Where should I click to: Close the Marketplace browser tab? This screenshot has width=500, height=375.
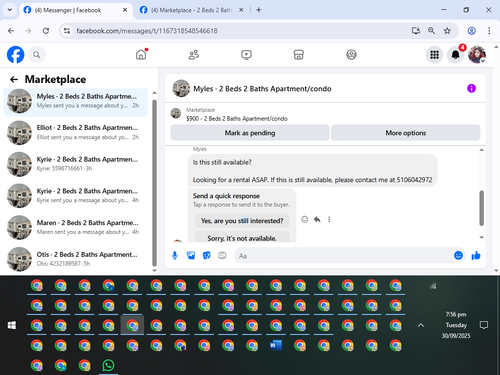pyautogui.click(x=241, y=10)
